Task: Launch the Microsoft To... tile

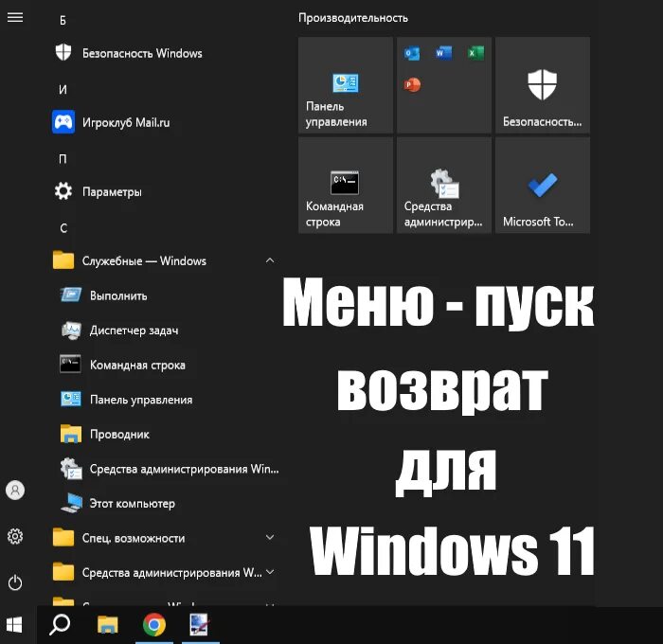Action: tap(543, 185)
